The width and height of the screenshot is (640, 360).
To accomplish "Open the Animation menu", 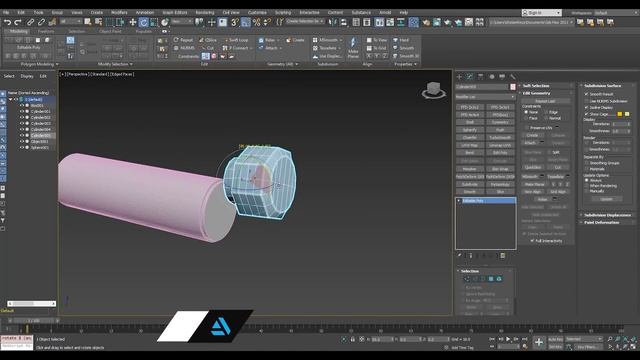I will click(144, 13).
